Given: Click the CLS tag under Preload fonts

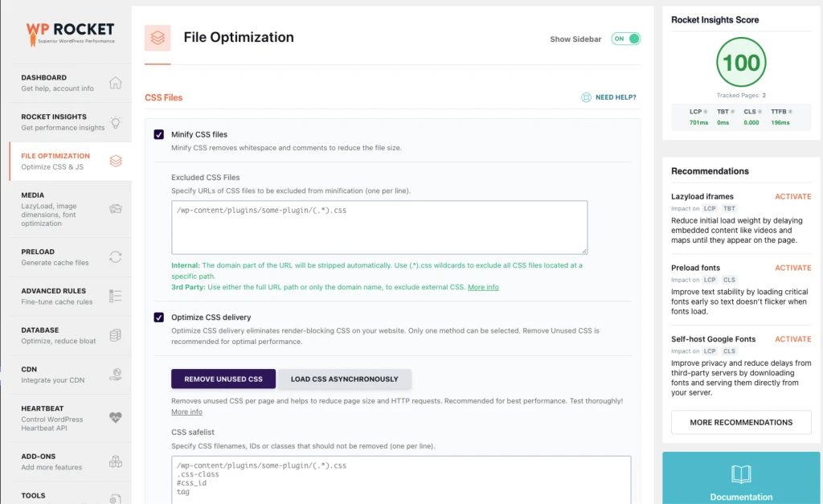Looking at the screenshot, I should tap(729, 280).
